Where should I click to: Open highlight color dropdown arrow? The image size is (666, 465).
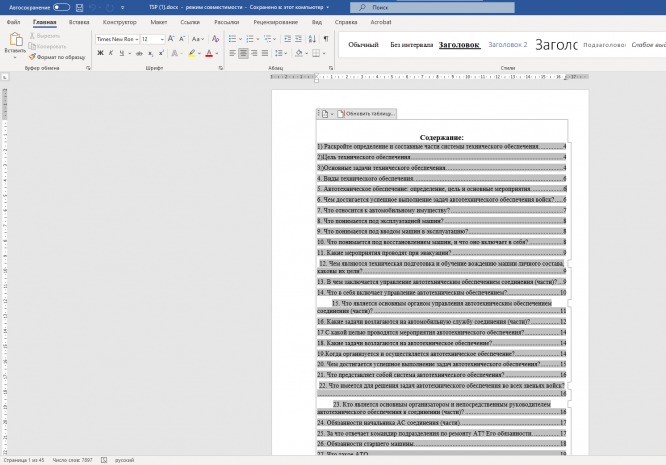[x=199, y=54]
